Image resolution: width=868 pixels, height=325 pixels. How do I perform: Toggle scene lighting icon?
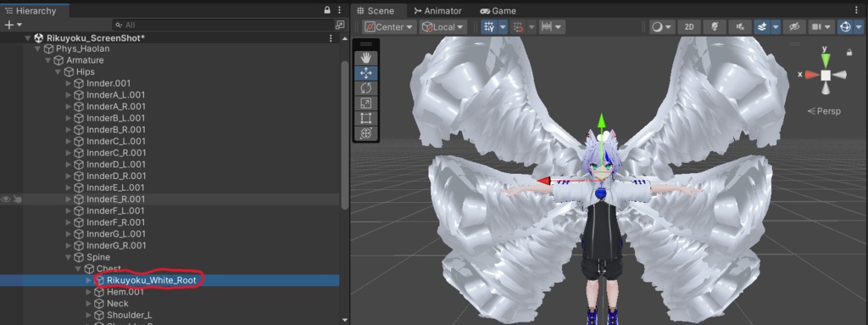click(715, 26)
